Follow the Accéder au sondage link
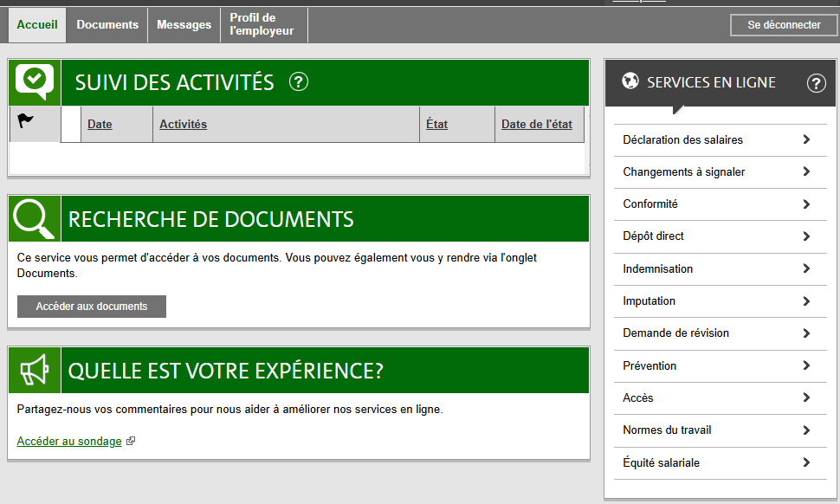 pyautogui.click(x=69, y=442)
